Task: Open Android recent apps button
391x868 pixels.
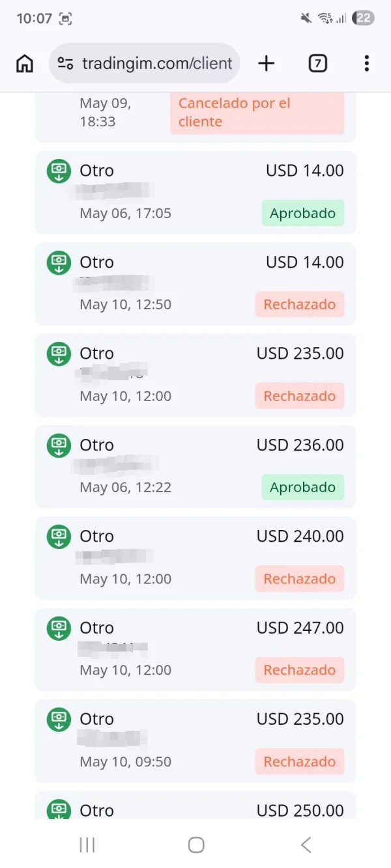Action: point(87,845)
